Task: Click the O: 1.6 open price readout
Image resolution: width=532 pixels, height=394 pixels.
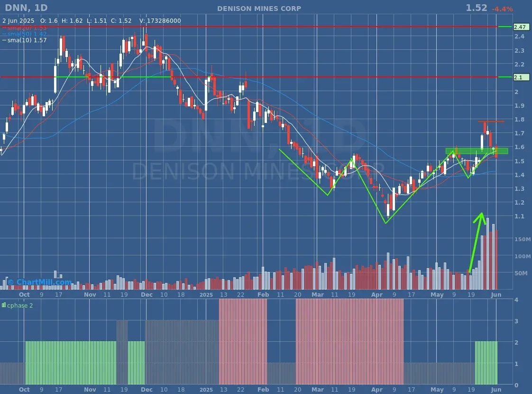Action: (49, 21)
